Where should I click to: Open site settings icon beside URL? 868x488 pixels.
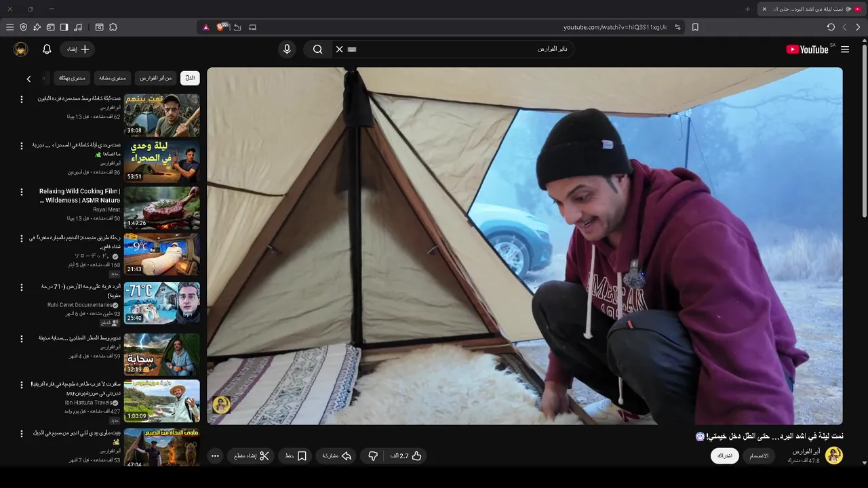tap(677, 27)
